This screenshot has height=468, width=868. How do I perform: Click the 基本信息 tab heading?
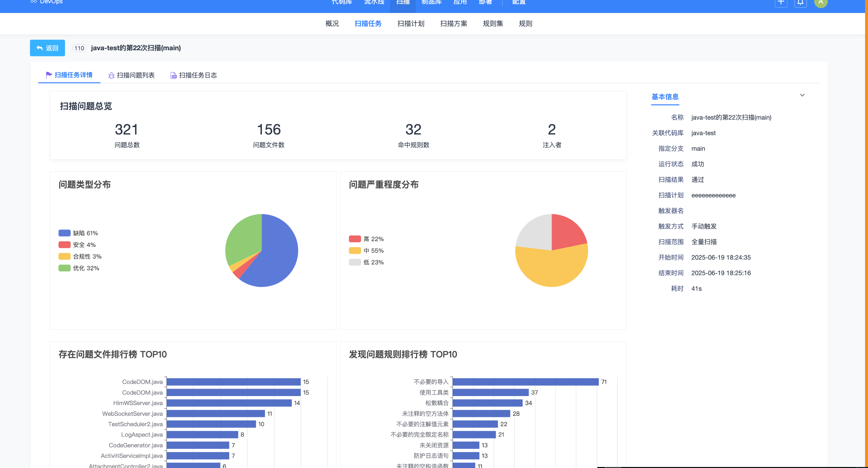pyautogui.click(x=664, y=97)
